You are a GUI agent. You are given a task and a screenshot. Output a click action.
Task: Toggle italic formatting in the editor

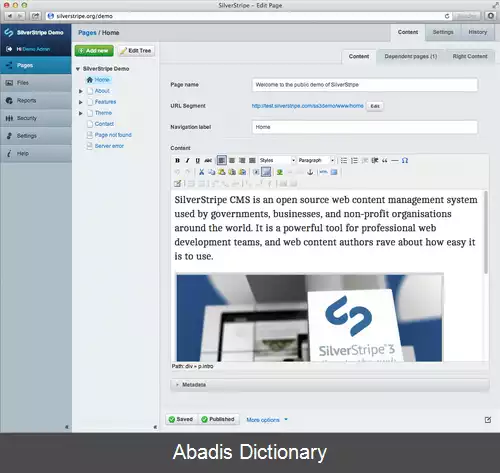188,160
